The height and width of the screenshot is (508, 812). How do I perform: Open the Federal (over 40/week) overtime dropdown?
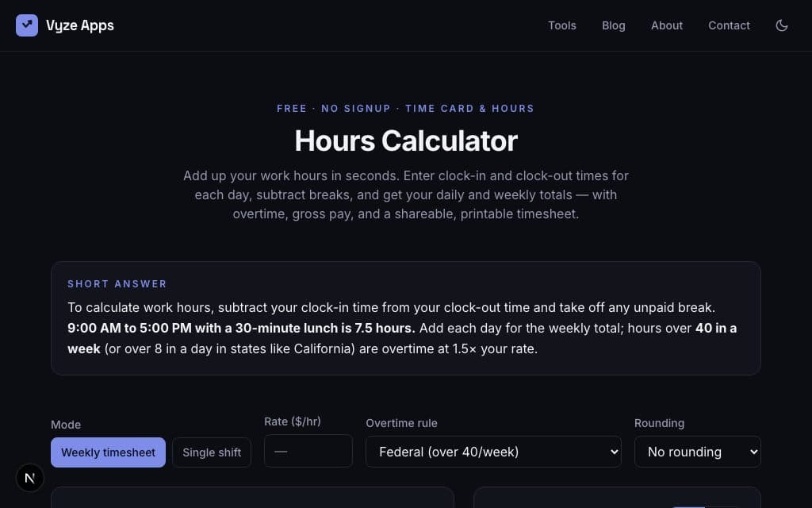point(493,452)
